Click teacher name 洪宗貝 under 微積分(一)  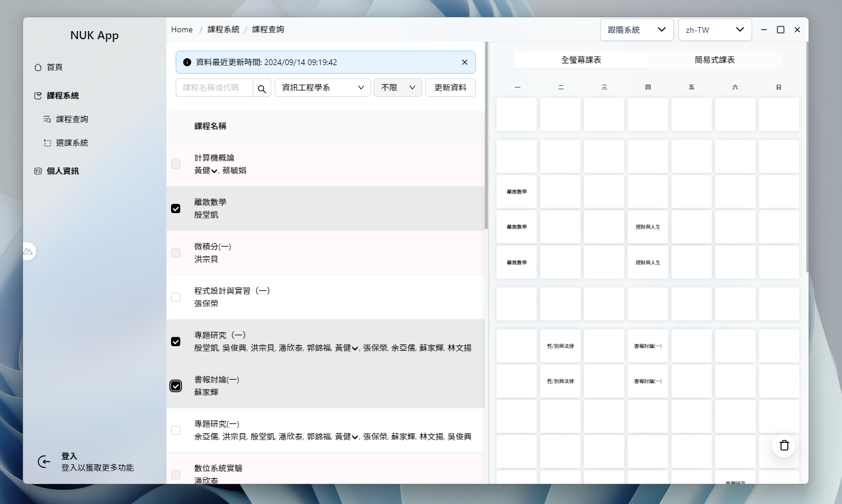206,259
